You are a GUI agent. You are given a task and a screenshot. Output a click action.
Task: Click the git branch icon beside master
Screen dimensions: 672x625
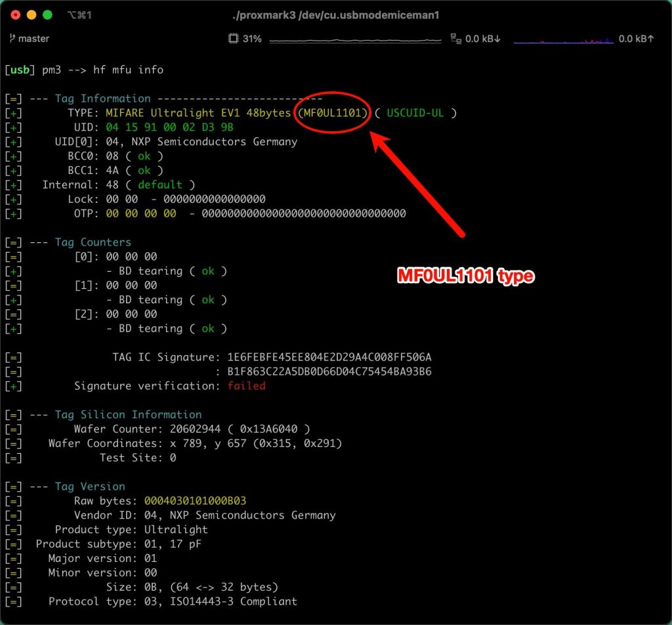coord(12,38)
